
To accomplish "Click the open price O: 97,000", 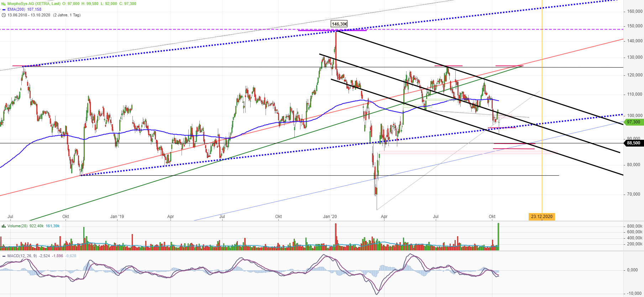I will click(x=71, y=4).
